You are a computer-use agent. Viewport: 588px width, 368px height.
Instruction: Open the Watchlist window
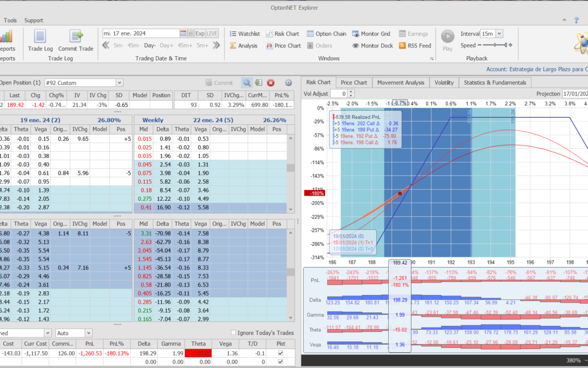[244, 34]
